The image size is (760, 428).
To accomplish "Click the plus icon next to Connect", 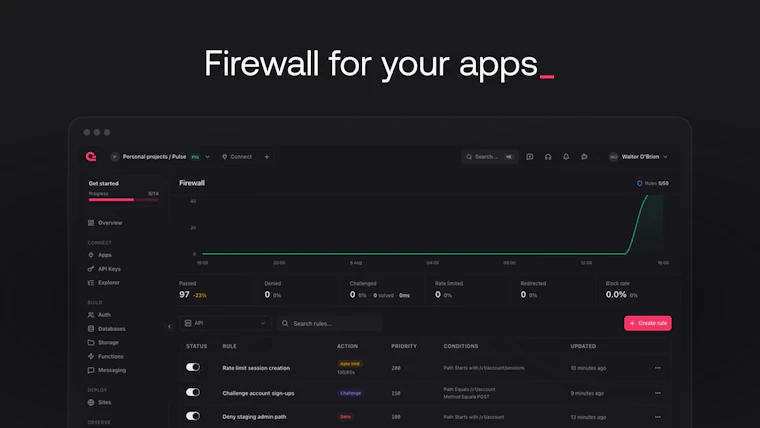I will click(x=267, y=157).
